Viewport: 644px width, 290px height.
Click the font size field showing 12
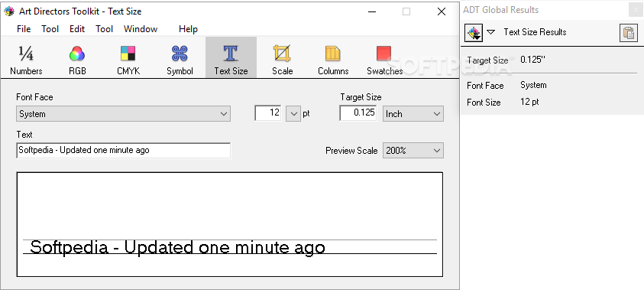(x=268, y=112)
